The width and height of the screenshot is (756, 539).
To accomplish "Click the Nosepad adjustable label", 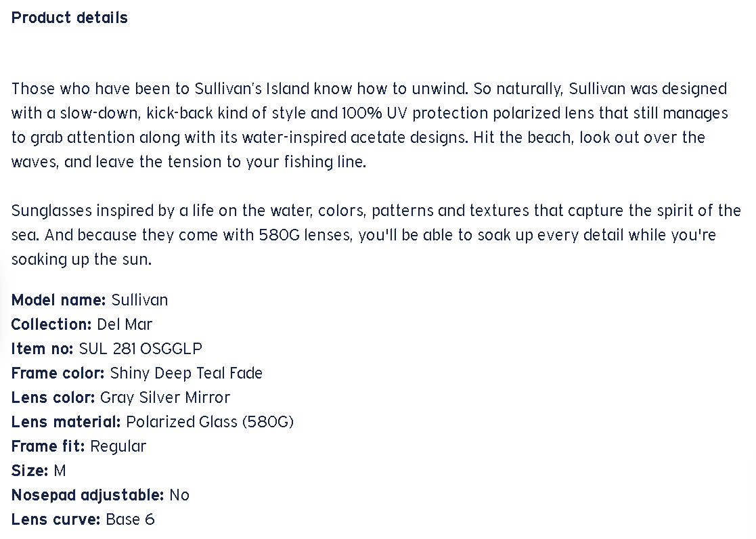I will pos(88,495).
